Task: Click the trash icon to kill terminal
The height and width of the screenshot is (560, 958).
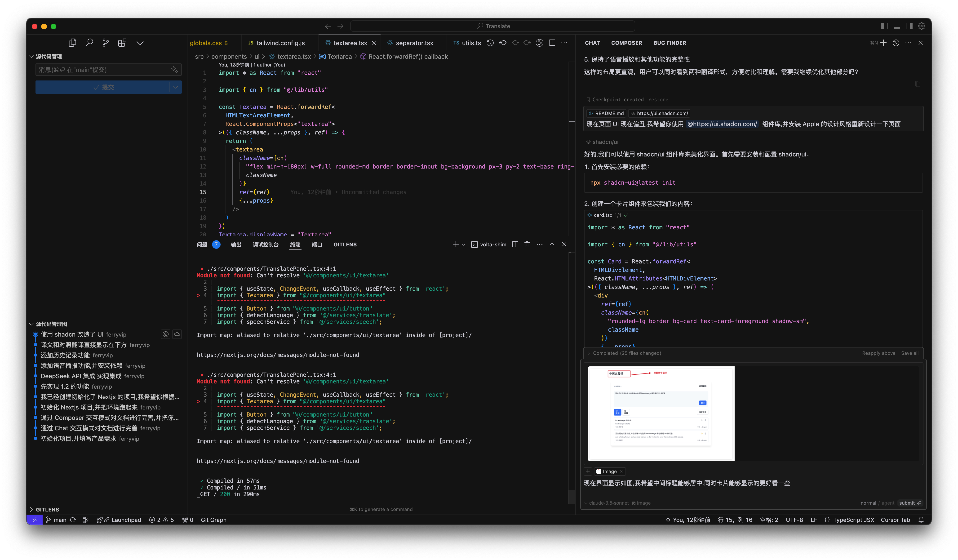Action: pos(527,244)
